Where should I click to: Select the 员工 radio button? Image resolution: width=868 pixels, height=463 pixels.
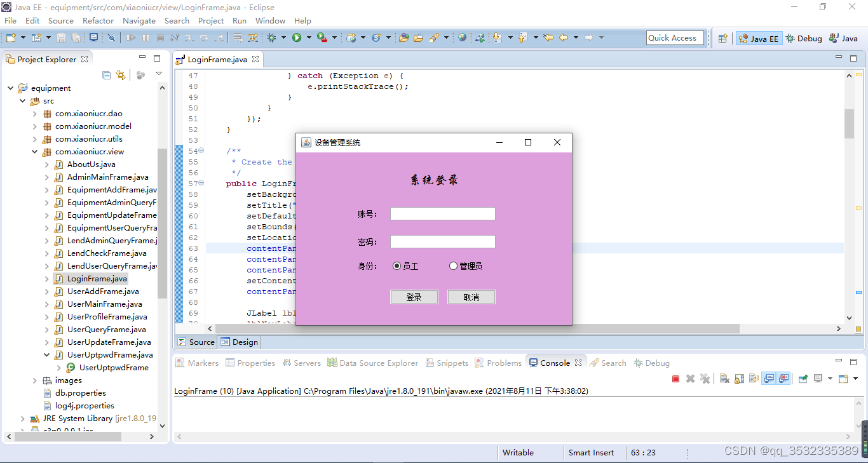pyautogui.click(x=397, y=265)
